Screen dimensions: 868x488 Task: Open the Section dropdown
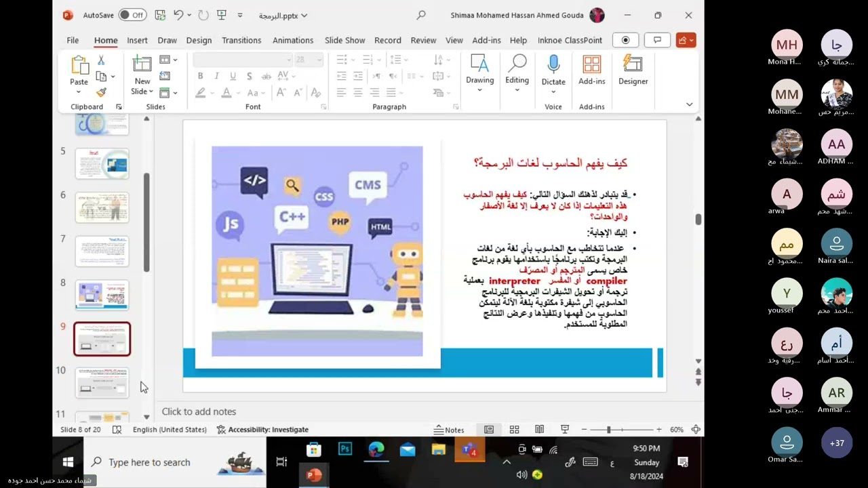(x=168, y=92)
